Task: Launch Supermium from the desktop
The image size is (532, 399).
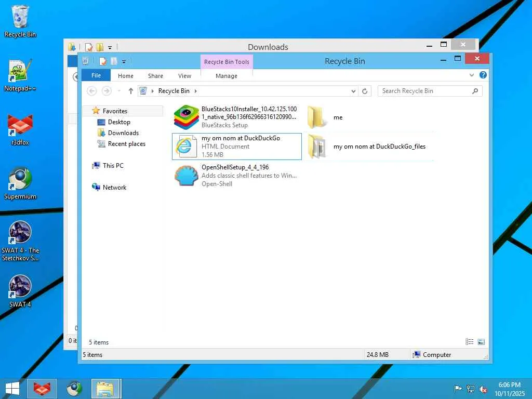Action: [20, 183]
